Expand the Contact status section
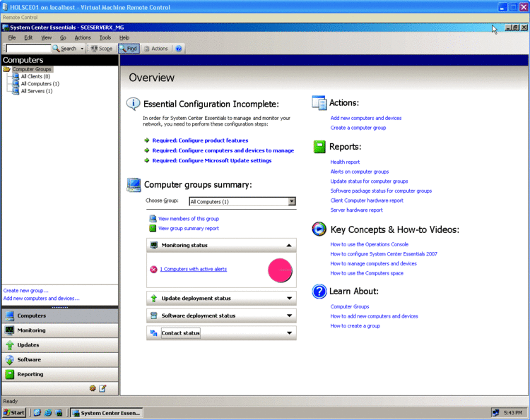This screenshot has height=420, width=530. point(289,333)
